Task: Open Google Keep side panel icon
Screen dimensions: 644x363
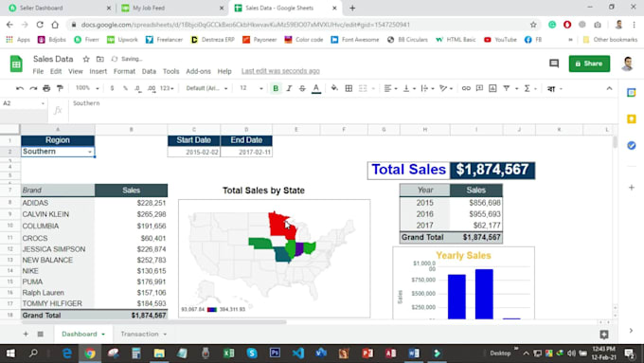Action: (x=632, y=119)
